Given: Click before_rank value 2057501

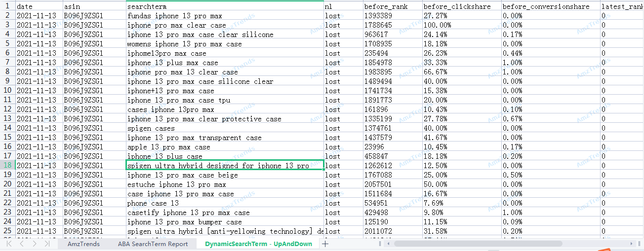Looking at the screenshot, I should pos(393,184).
